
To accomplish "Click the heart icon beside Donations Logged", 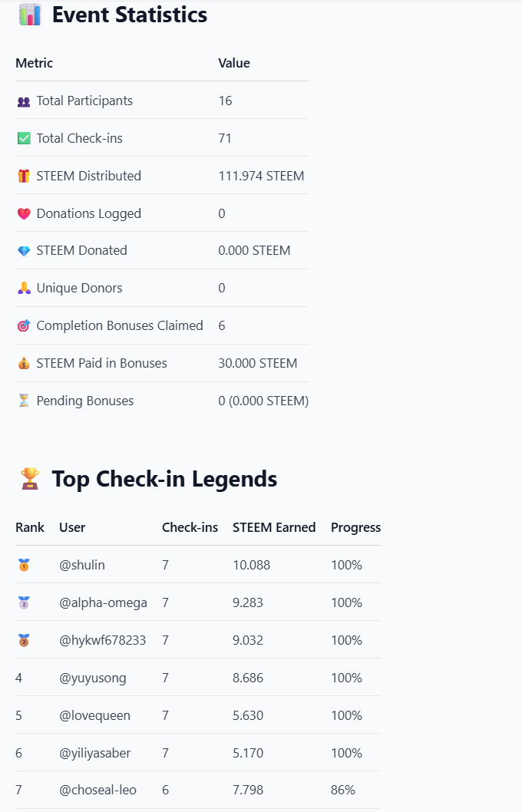I will pyautogui.click(x=24, y=213).
